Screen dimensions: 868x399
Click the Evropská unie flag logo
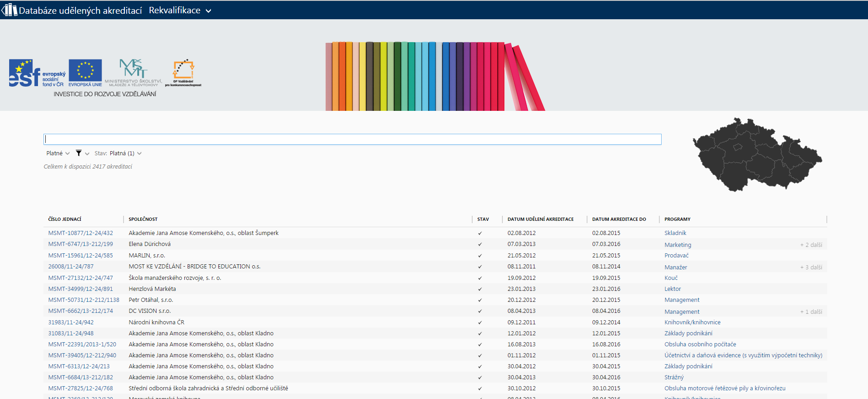point(85,73)
